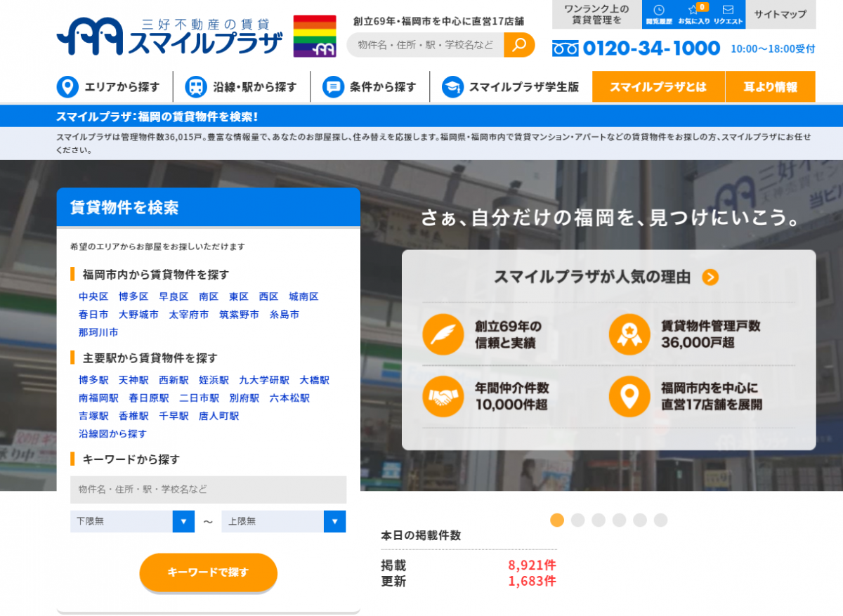Focus the キーワードから探す keyword field
This screenshot has height=616, width=843.
(x=208, y=490)
